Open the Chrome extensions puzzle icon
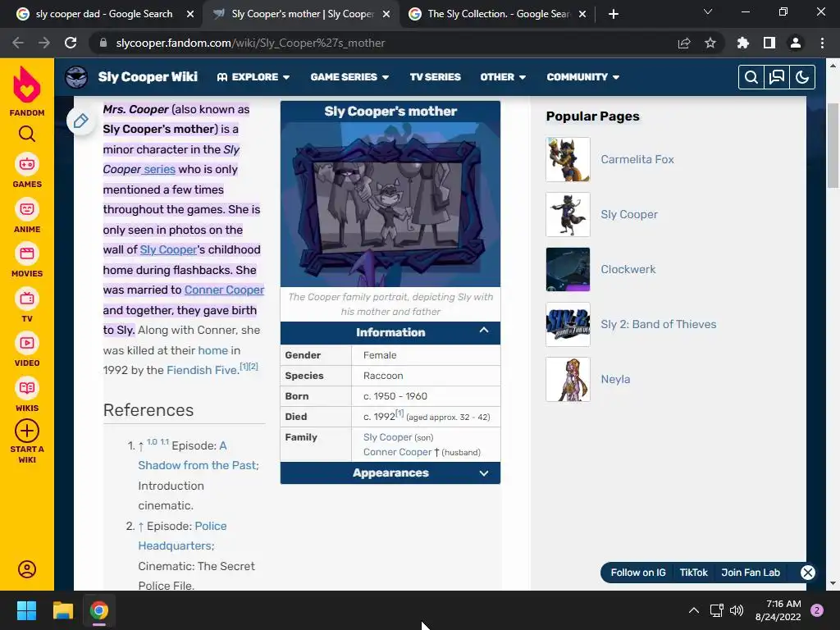This screenshot has width=840, height=630. click(743, 43)
